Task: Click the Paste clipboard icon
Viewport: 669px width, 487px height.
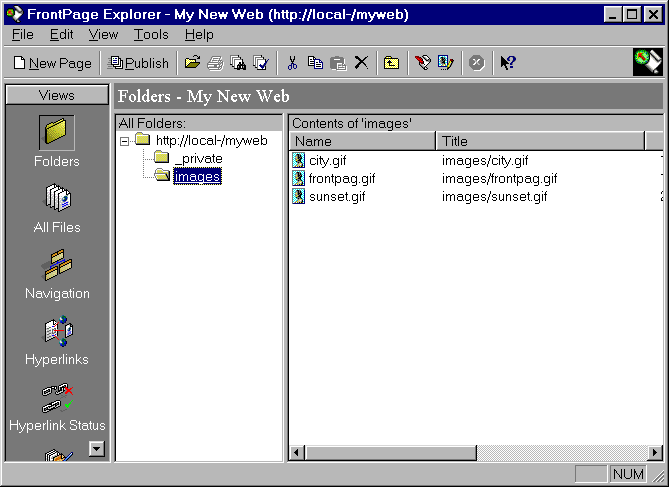Action: click(x=338, y=63)
